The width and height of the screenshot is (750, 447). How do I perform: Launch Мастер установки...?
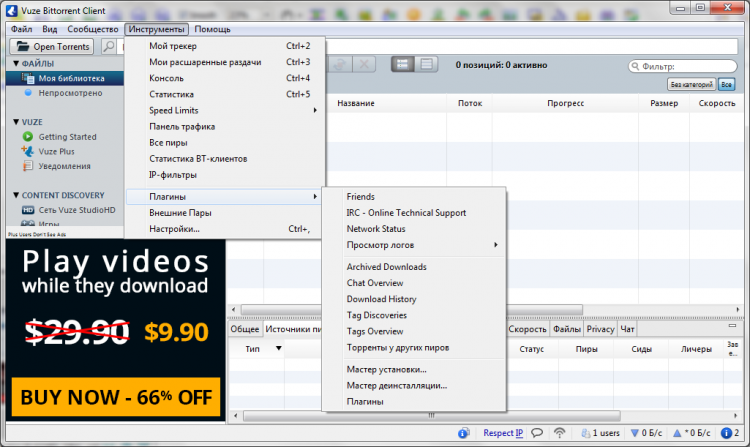pyautogui.click(x=414, y=370)
